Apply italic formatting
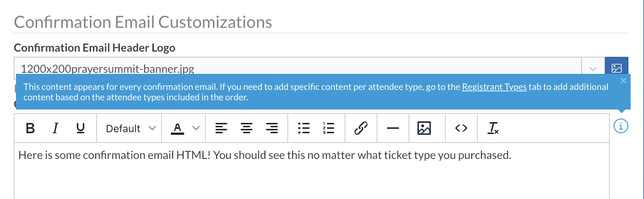Image resolution: width=644 pixels, height=199 pixels. click(56, 128)
